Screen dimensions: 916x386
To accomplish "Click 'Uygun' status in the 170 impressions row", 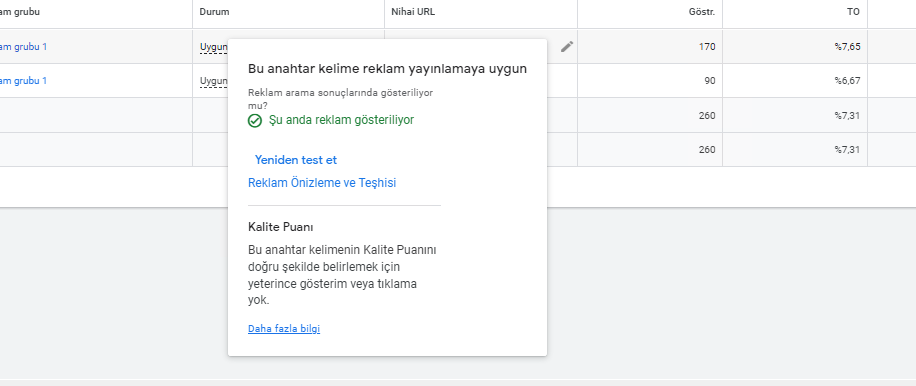I will click(x=213, y=47).
